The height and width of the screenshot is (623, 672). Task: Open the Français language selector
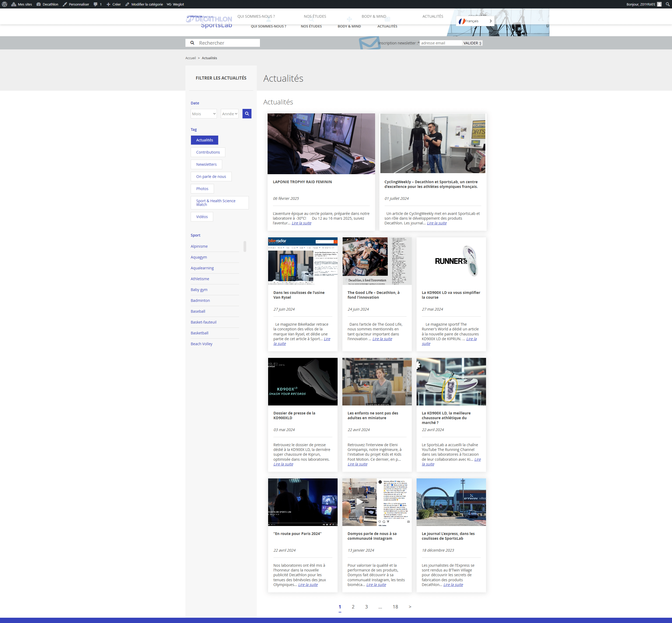point(475,21)
